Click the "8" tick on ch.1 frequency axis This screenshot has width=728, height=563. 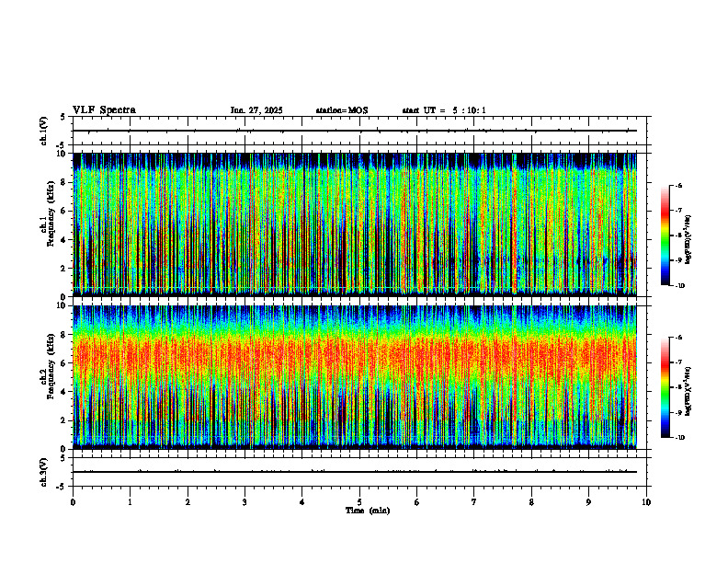(x=64, y=182)
